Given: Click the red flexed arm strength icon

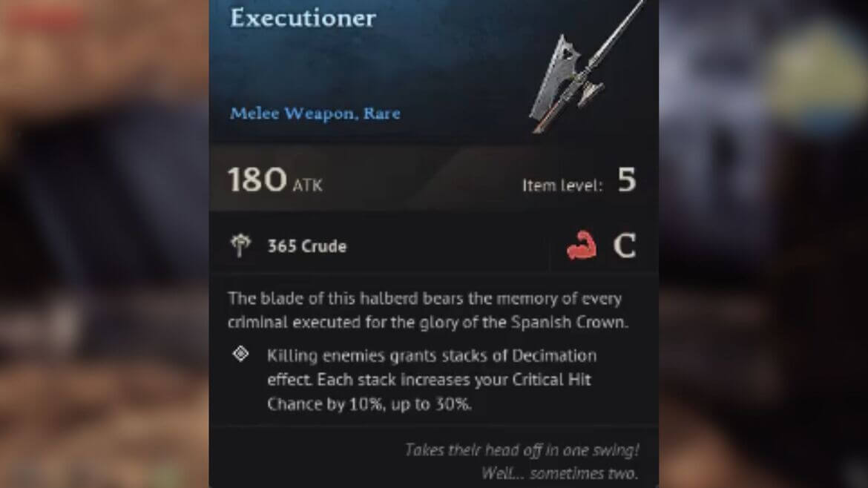Looking at the screenshot, I should [x=581, y=245].
